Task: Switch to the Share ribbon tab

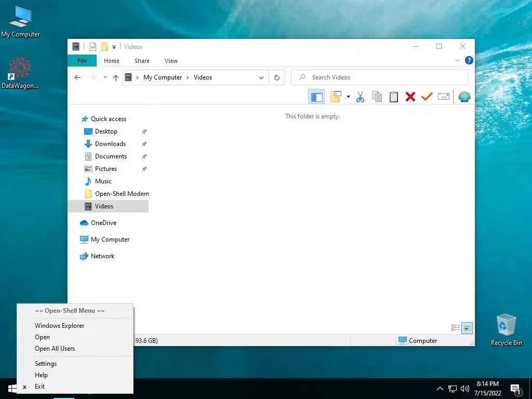Action: tap(142, 61)
